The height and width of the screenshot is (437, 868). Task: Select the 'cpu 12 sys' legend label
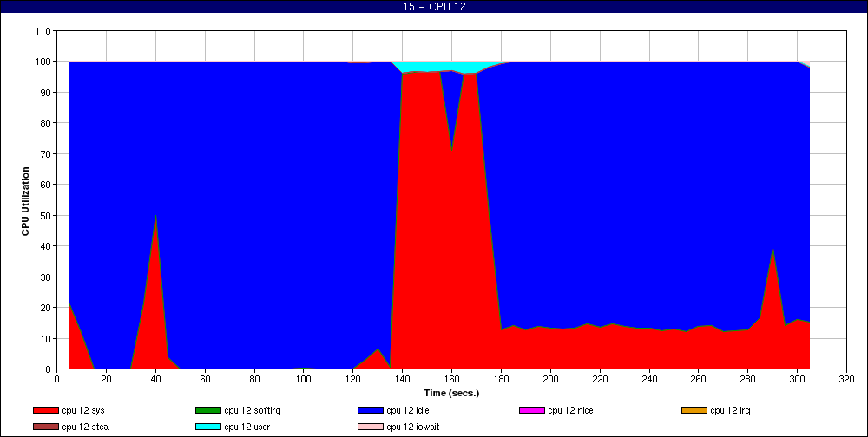click(83, 410)
